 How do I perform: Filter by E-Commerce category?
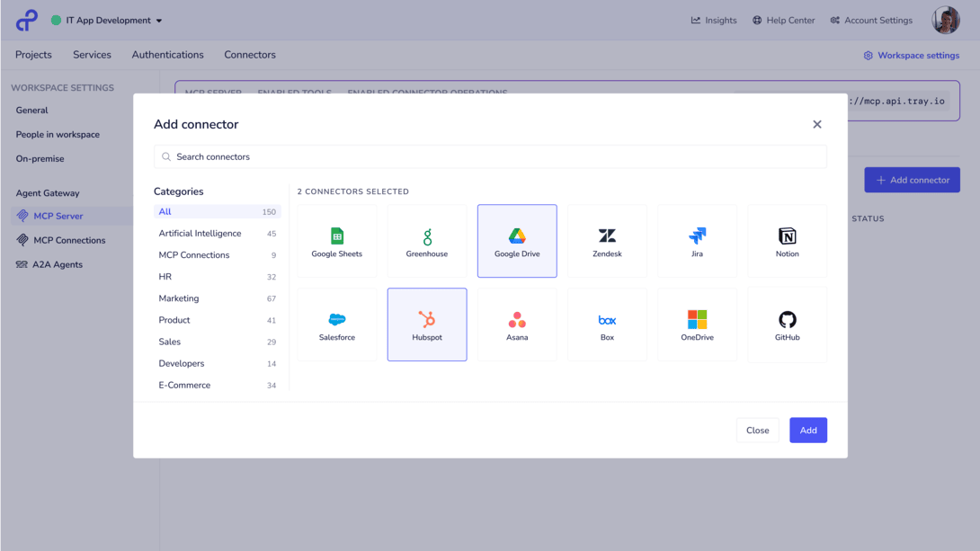tap(217, 385)
